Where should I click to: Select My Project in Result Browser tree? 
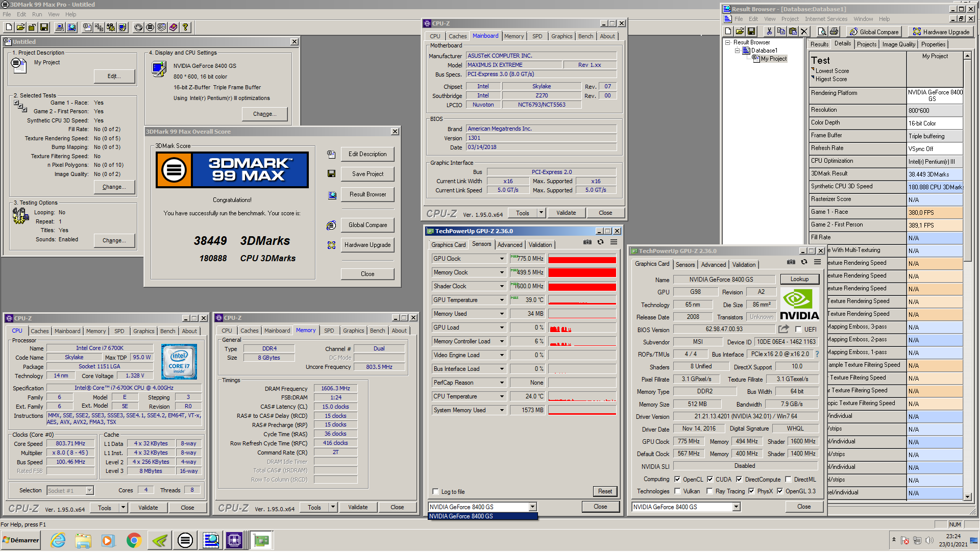coord(773,59)
